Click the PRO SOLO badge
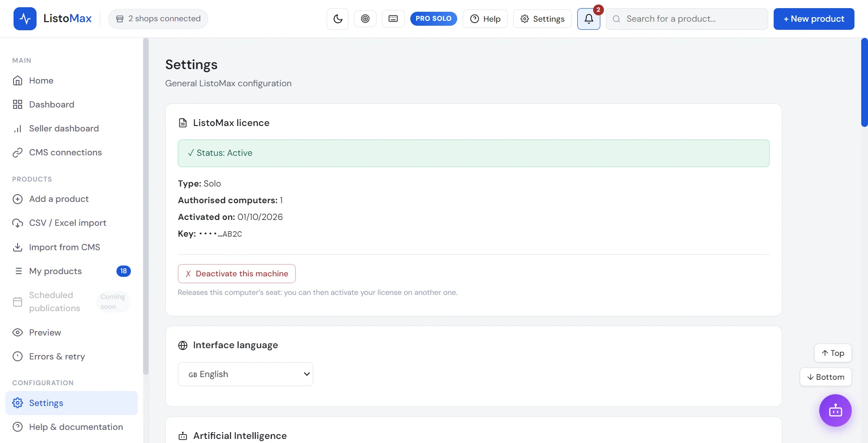868x443 pixels. coord(433,19)
